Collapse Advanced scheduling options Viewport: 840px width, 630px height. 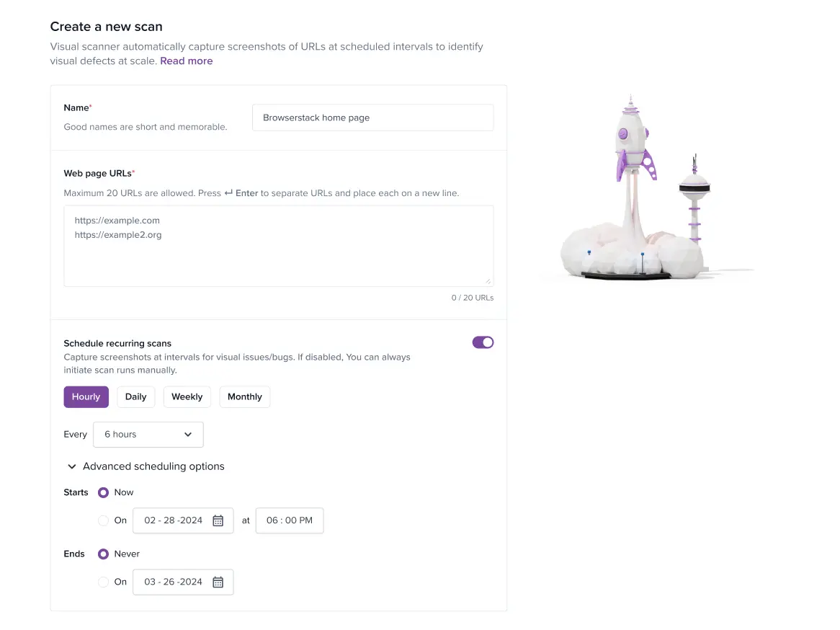[146, 466]
